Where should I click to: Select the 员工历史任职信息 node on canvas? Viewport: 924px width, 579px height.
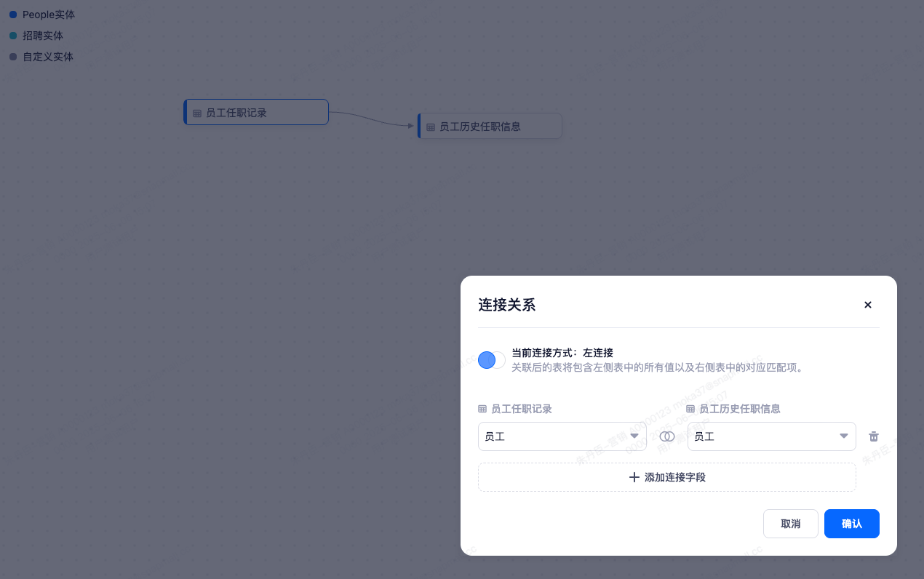[x=490, y=127]
